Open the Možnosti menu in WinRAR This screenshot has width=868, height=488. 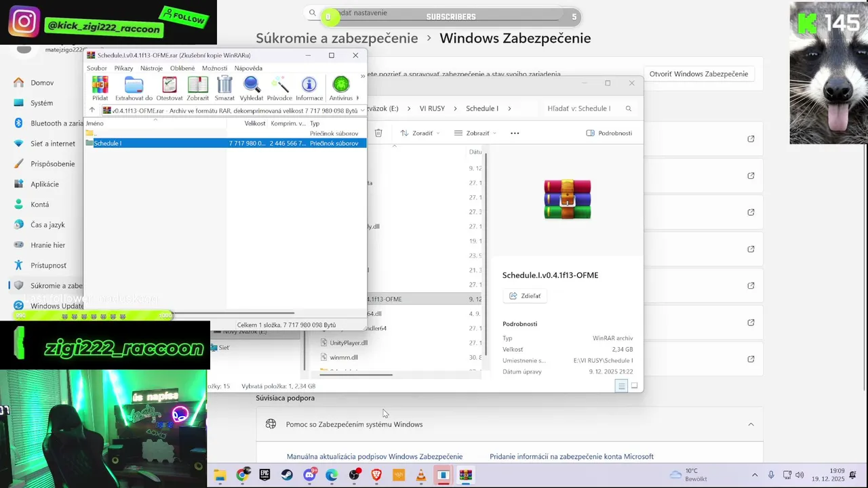tap(214, 68)
